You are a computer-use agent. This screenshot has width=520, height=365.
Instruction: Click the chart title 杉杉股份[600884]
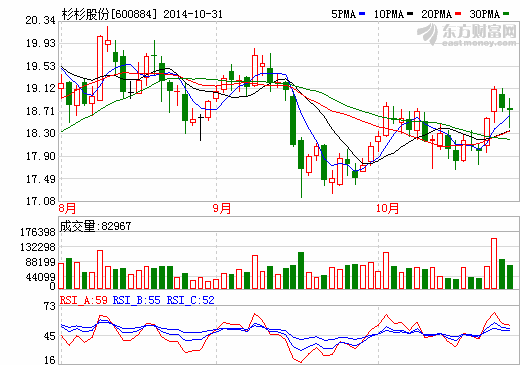109,14
